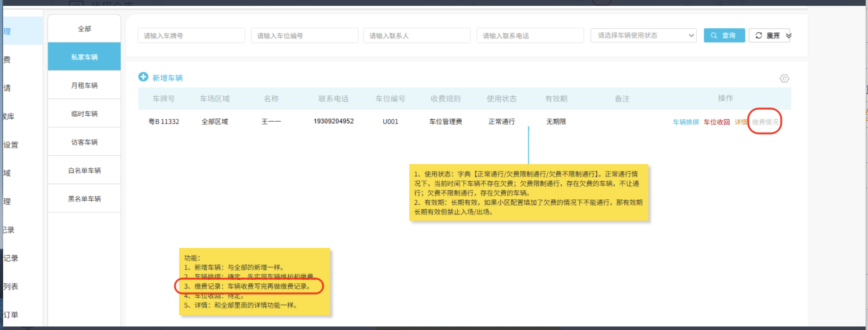
Task: Click the 车牌号 column header
Action: coord(163,99)
